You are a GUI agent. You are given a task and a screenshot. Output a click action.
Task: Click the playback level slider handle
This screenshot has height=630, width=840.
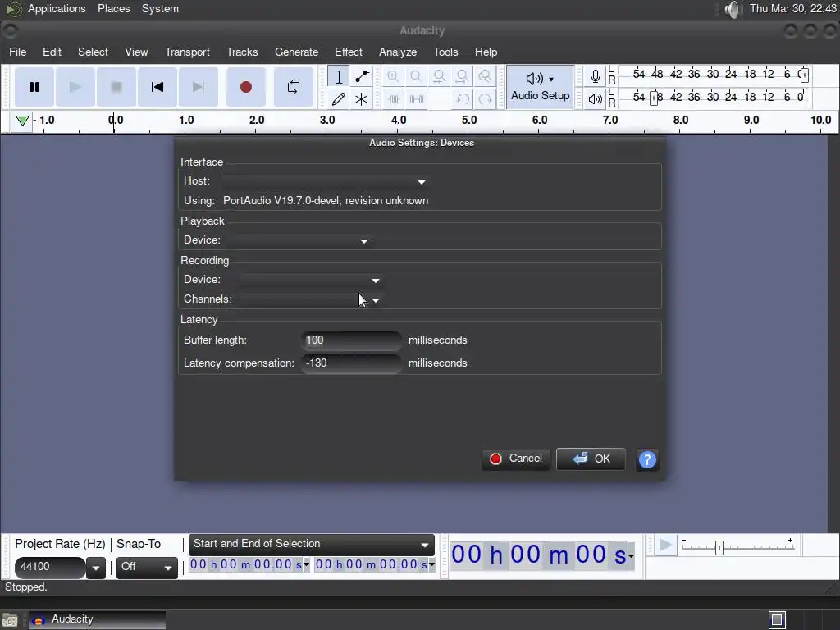click(654, 98)
